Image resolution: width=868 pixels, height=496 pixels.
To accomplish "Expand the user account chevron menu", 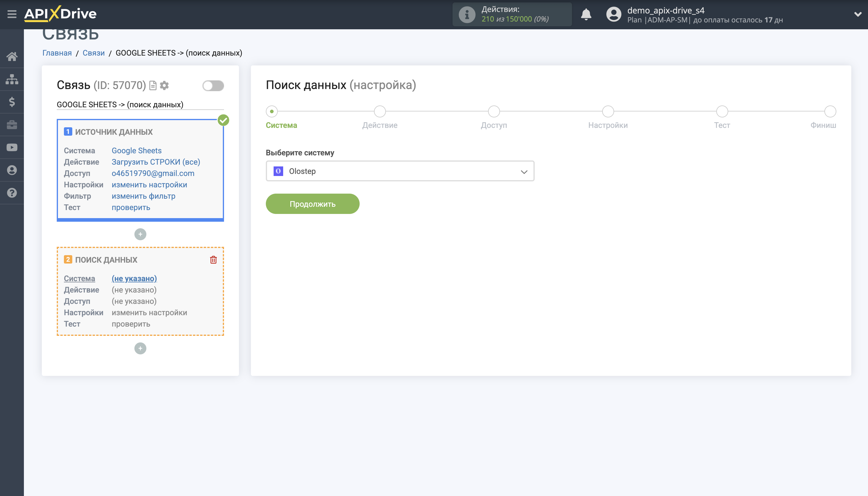I will coord(858,14).
